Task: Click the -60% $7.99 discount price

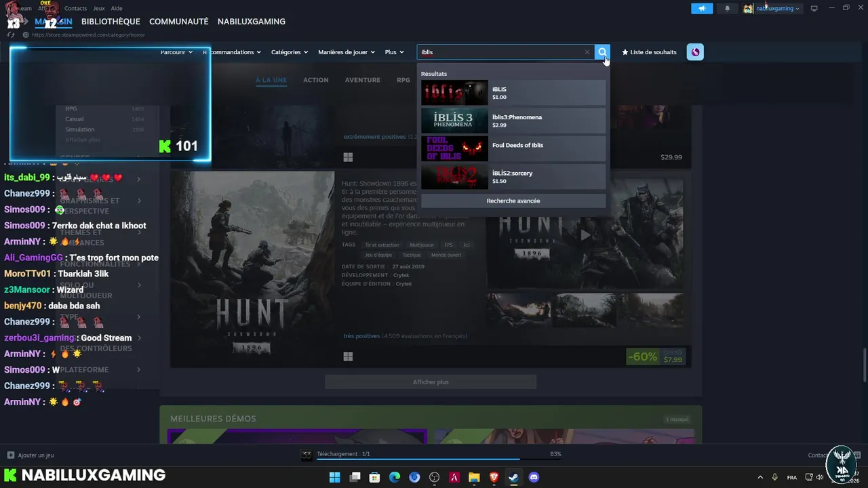Action: (656, 357)
